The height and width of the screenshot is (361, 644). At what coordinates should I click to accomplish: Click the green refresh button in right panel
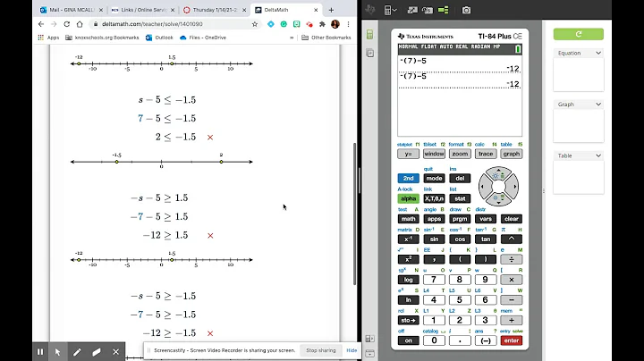(579, 34)
